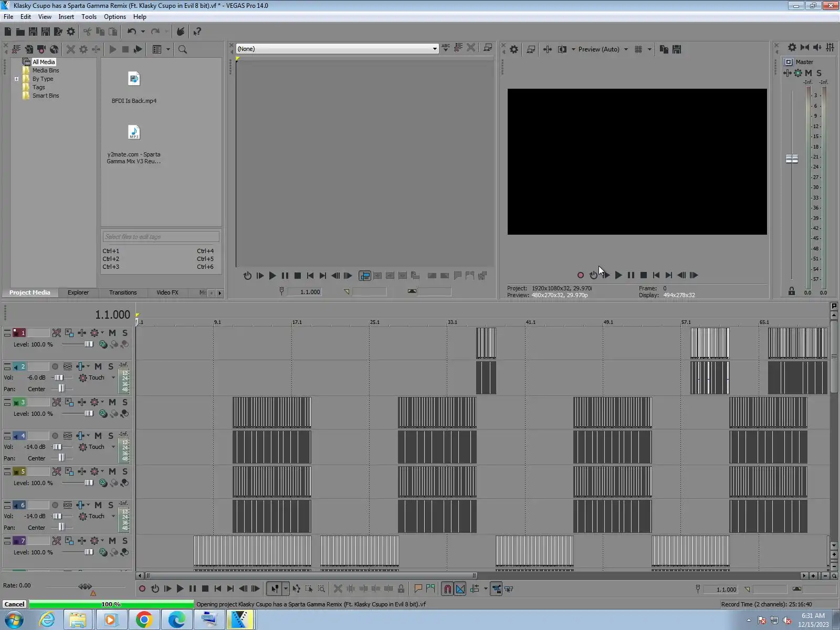Play the video preview
The height and width of the screenshot is (630, 840).
(x=618, y=275)
